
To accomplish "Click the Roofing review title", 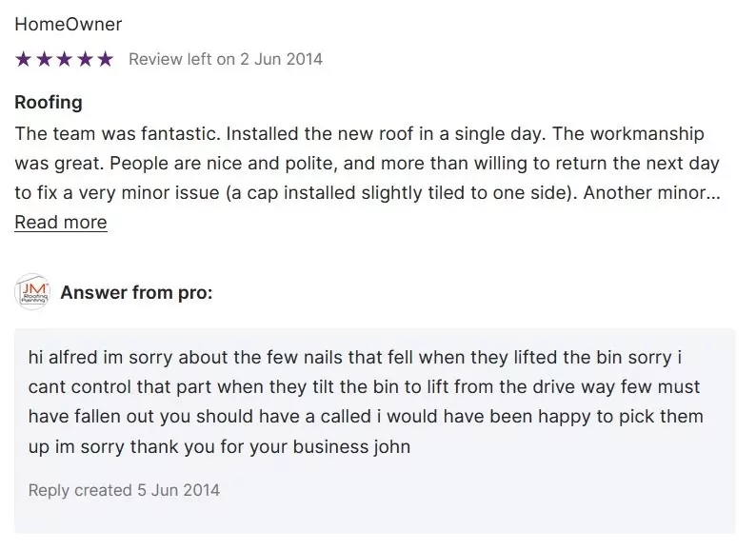I will (49, 102).
